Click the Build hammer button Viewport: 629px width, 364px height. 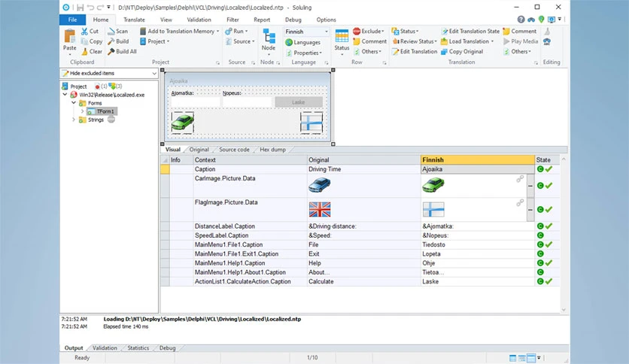point(118,41)
